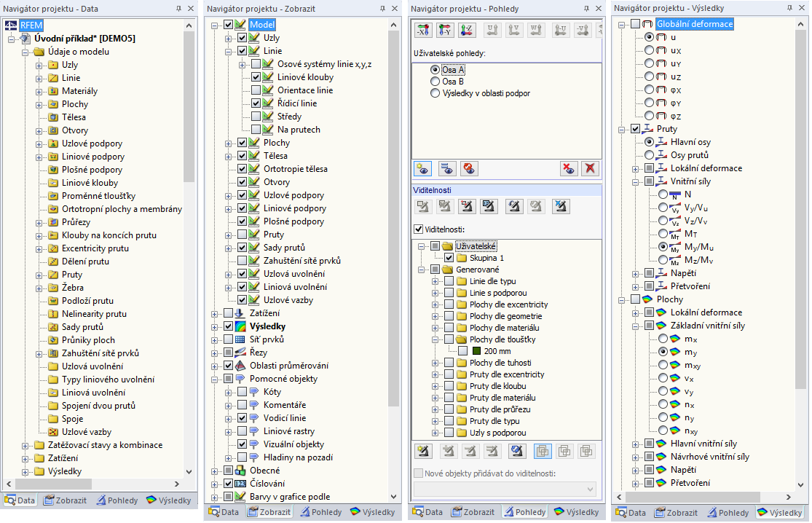Screen dimensions: 812x523
Task: Click the Výsledky rainbow icon in Zobrazit tree
Action: 240,326
